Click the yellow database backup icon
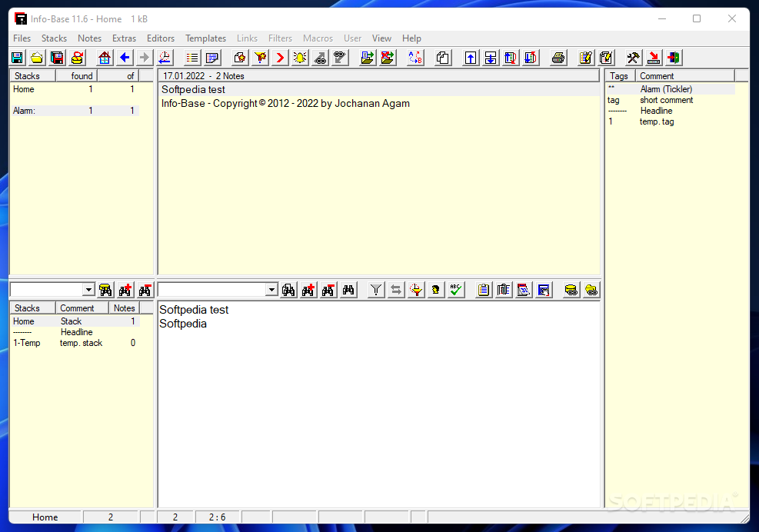 (77, 58)
